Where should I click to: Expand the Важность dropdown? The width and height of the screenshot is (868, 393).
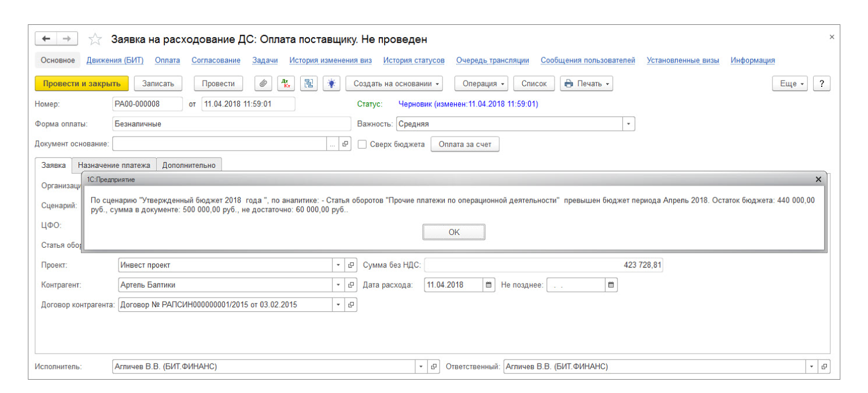629,124
